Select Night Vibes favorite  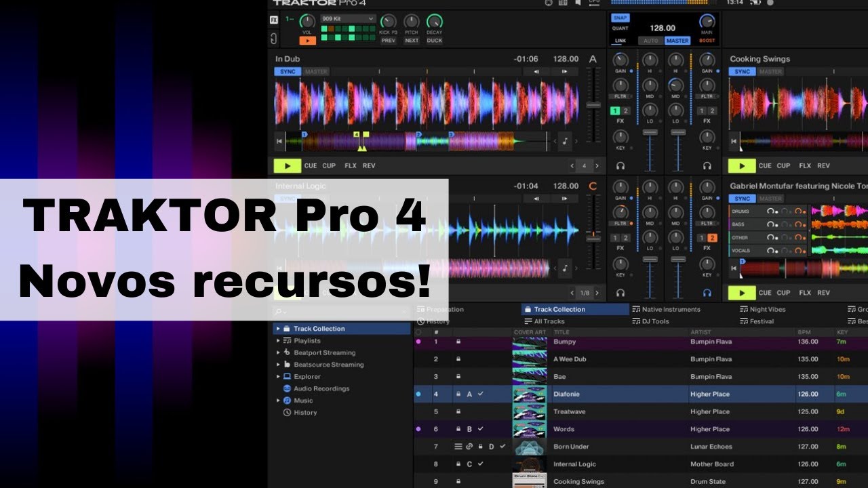(763, 309)
